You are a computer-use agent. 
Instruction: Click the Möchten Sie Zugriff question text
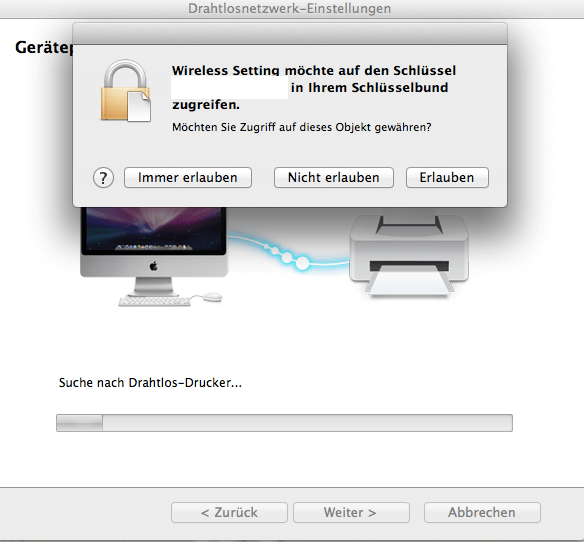point(302,127)
